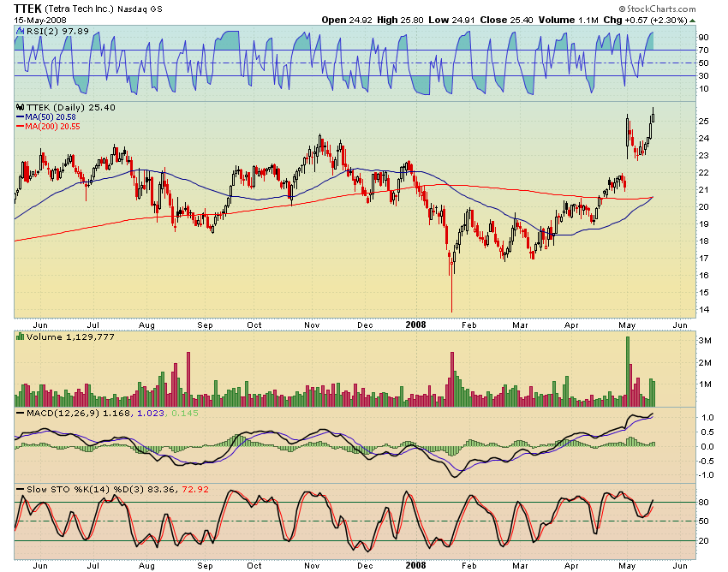Screen dimensions: 728x572
Task: Click the blue MA(50) legend line
Action: pyautogui.click(x=20, y=117)
